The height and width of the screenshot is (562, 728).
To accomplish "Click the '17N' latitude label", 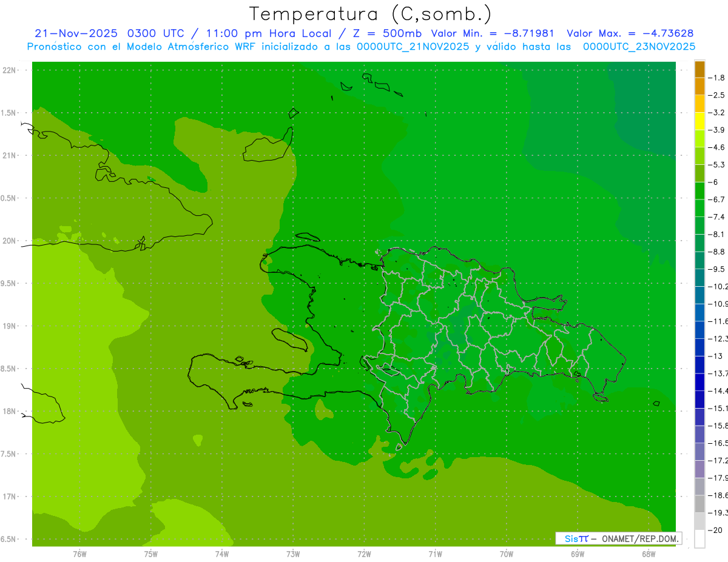I will point(10,497).
